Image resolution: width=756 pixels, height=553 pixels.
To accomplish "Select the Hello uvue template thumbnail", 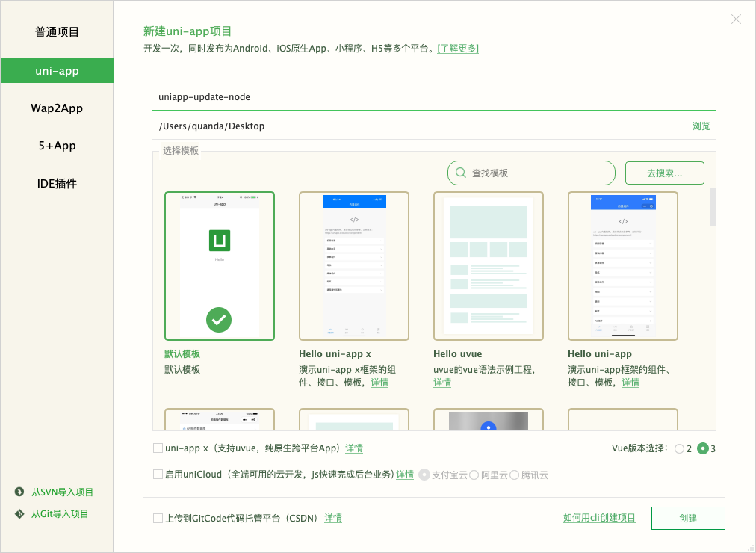I will (489, 266).
